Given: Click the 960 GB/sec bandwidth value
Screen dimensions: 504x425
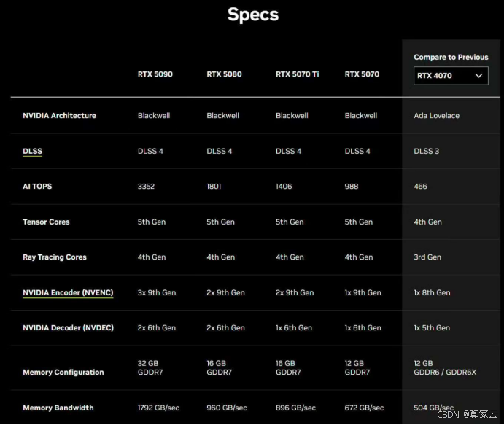Looking at the screenshot, I should click(x=227, y=408).
